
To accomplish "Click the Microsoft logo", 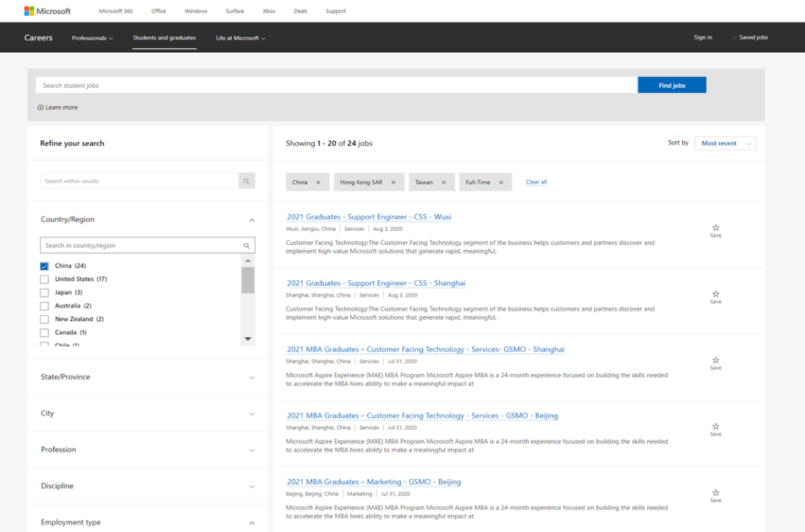I will (x=47, y=10).
